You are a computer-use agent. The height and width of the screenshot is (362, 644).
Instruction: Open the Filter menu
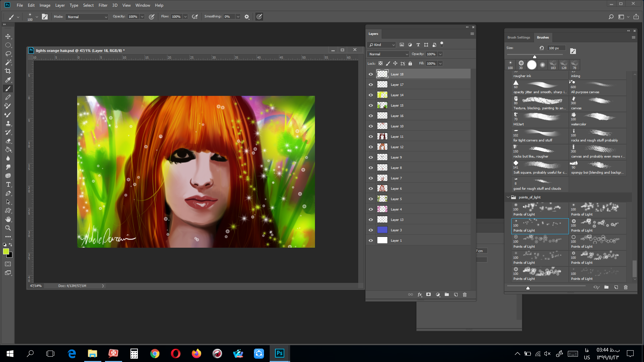(x=103, y=5)
